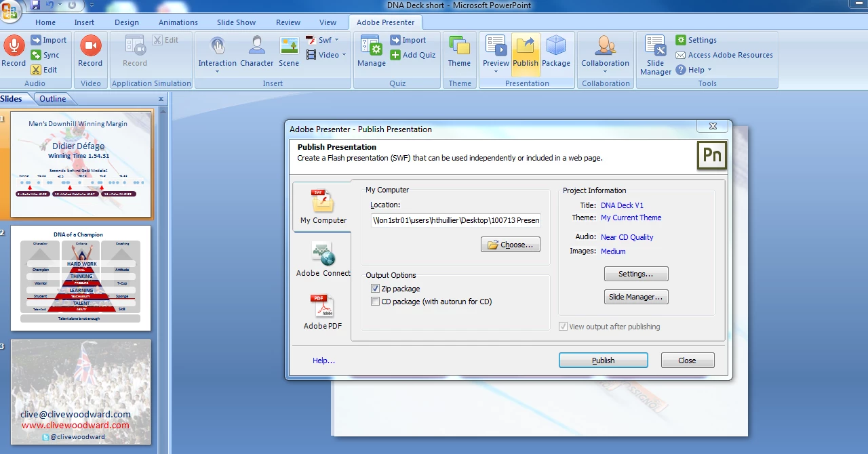Click the My Current Theme link
Image resolution: width=868 pixels, height=454 pixels.
(631, 218)
